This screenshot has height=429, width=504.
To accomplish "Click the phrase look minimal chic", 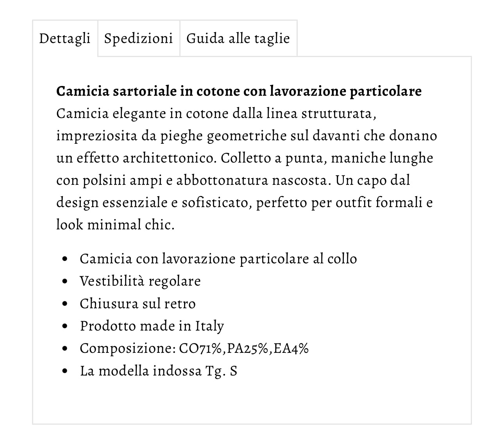I will pyautogui.click(x=115, y=225).
